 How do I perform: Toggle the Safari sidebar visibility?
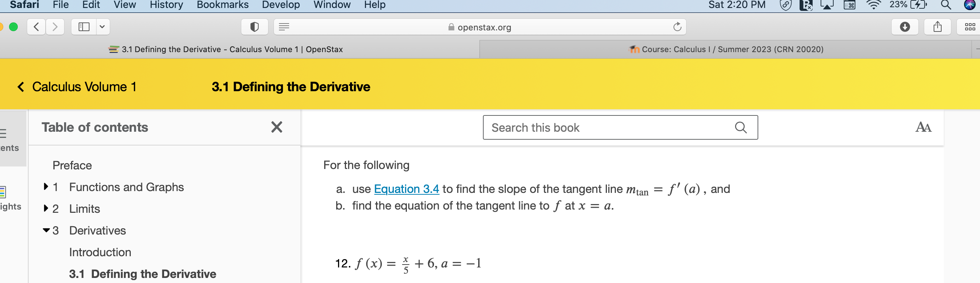click(x=84, y=26)
